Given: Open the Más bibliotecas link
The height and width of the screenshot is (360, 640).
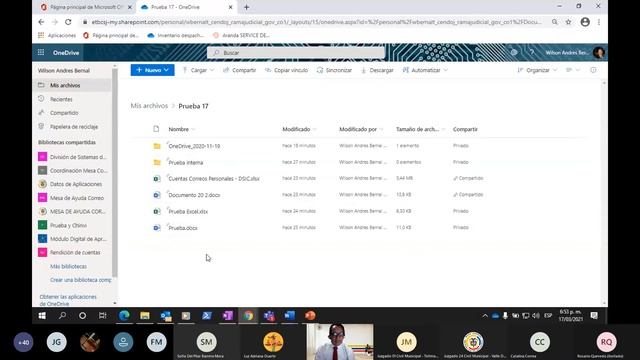Looking at the screenshot, I should [68, 266].
